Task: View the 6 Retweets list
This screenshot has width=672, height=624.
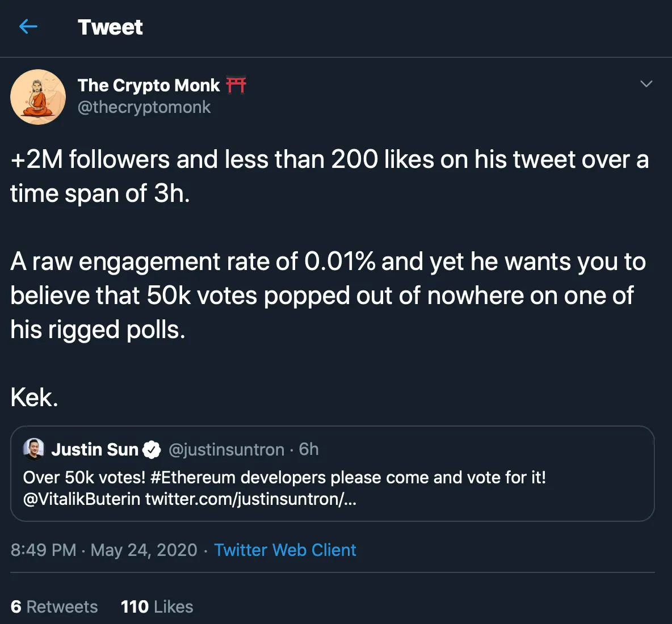Action: [54, 606]
